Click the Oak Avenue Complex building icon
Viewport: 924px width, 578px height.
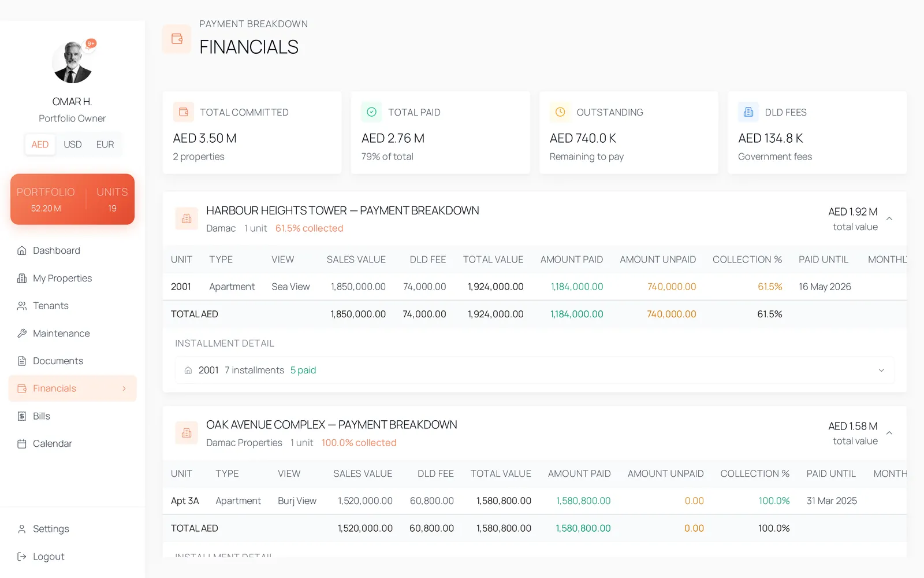(x=187, y=433)
